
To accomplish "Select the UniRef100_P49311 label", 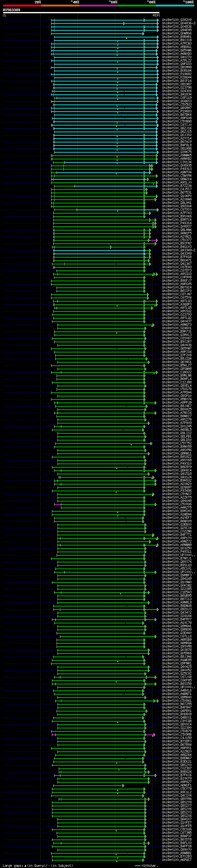I will (177, 551).
